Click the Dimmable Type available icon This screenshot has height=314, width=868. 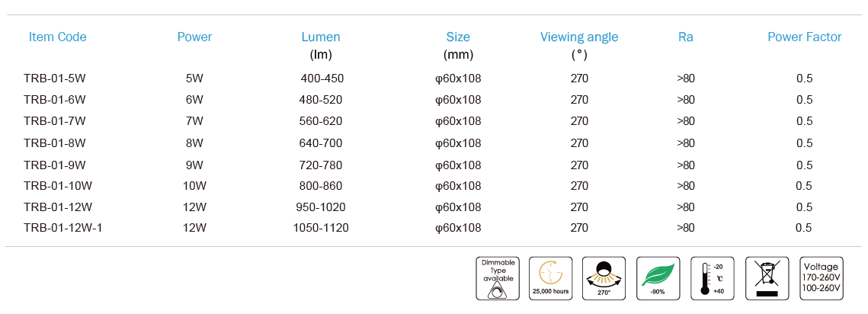coord(498,278)
